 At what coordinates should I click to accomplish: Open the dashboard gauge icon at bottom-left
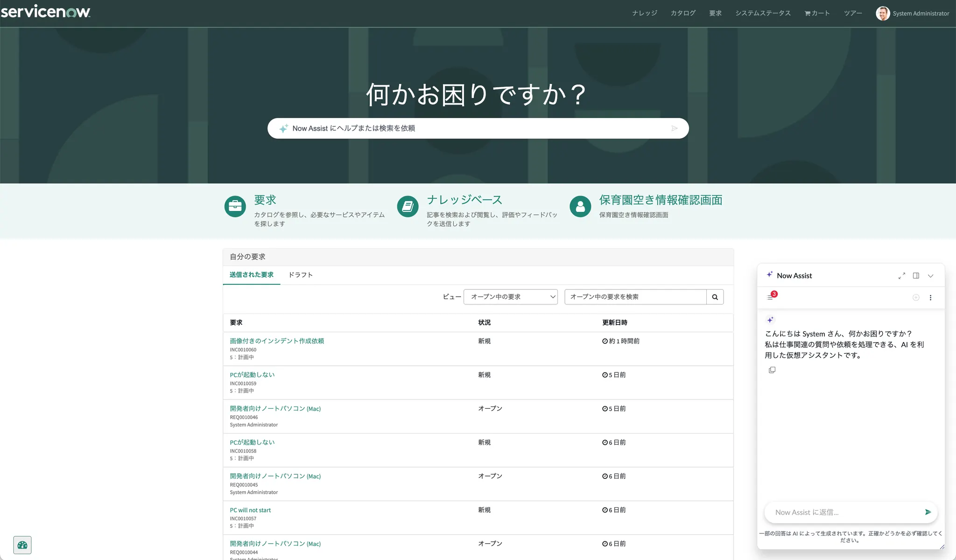pos(22,545)
